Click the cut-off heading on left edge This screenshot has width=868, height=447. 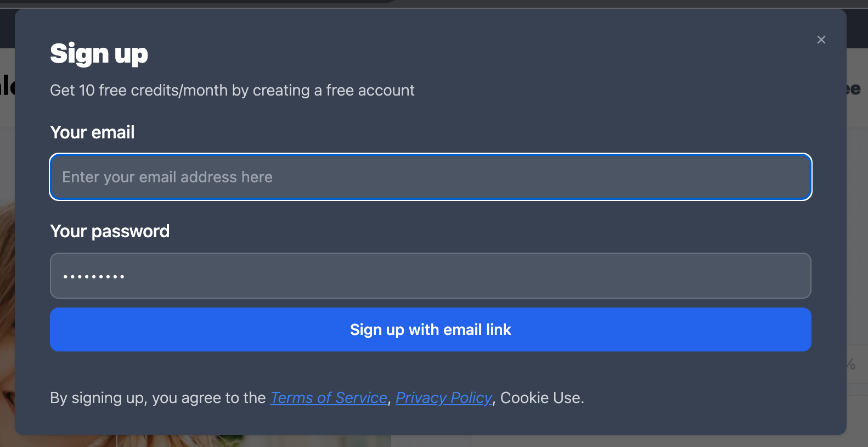[x=7, y=86]
